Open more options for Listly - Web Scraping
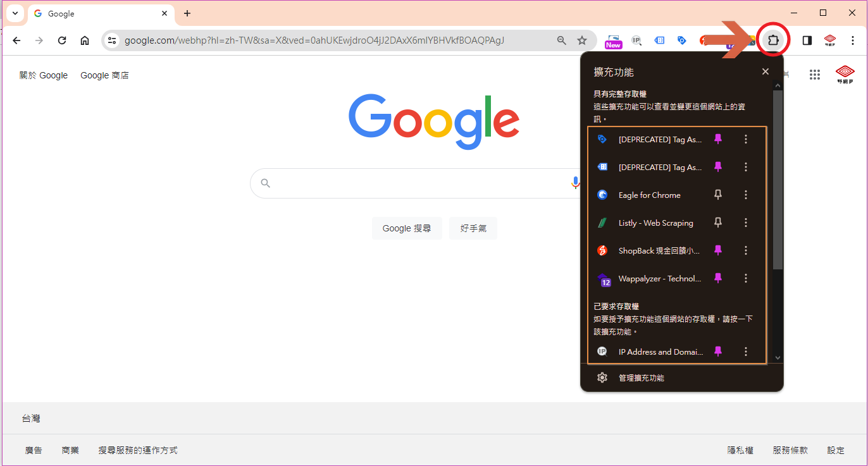868x466 pixels. pyautogui.click(x=746, y=223)
